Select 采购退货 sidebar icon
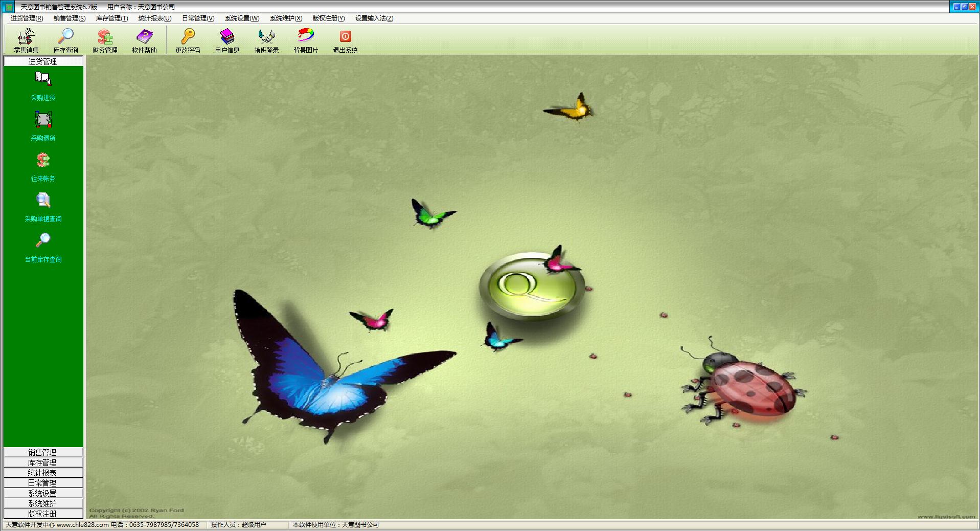Screen dimensions: 980x531 (43, 126)
